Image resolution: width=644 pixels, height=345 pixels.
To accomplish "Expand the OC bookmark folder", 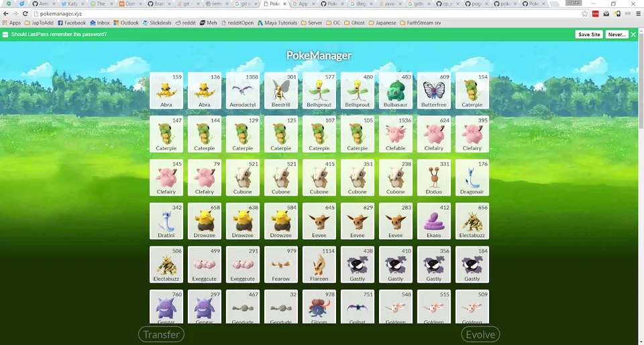I will [333, 23].
